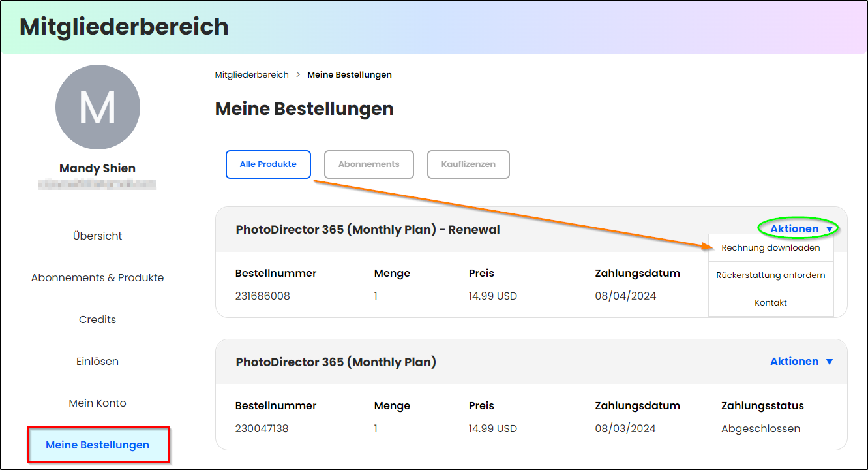Viewport: 868px width, 470px height.
Task: Click the PhotoDirector 365 Renewal order title
Action: click(368, 230)
